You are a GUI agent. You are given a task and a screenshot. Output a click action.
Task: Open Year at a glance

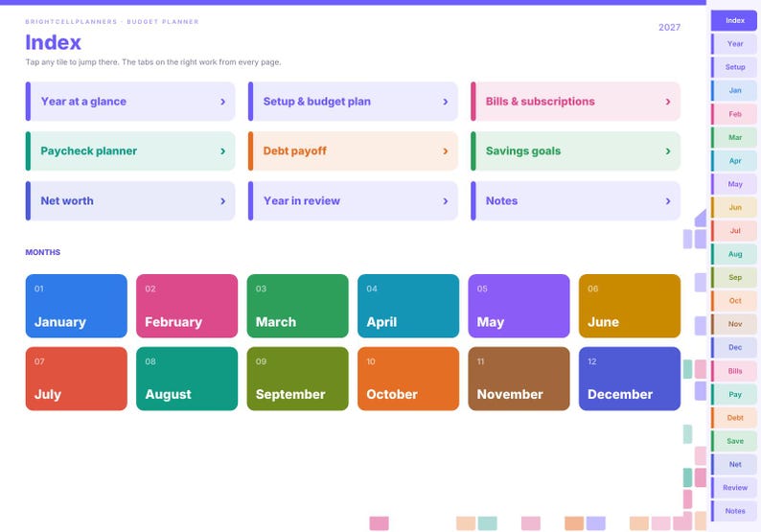point(130,102)
